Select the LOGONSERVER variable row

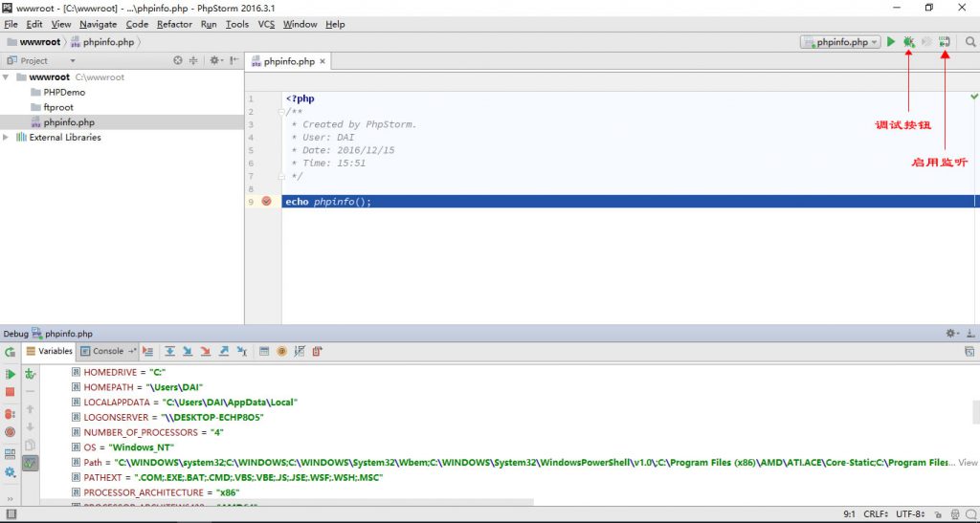[509, 418]
